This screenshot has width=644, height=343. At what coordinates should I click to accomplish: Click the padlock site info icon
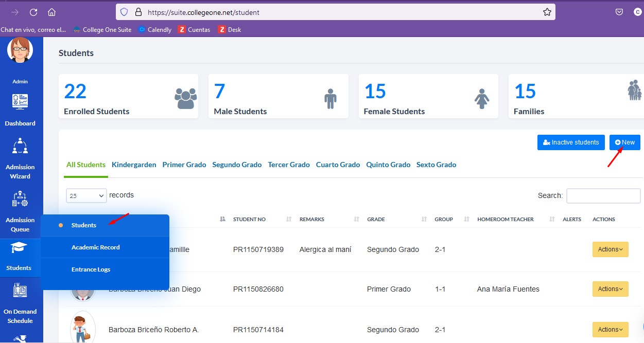[x=137, y=12]
